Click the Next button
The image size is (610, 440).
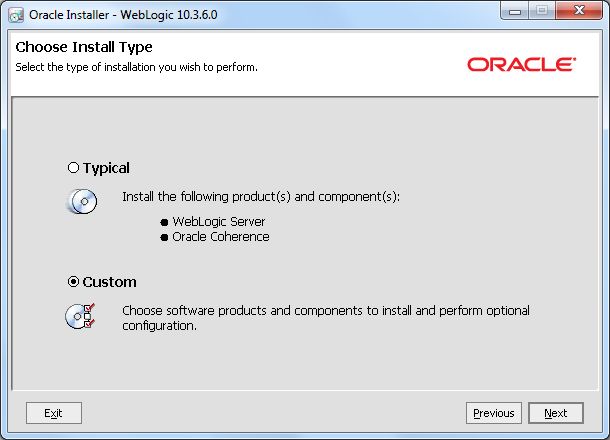point(556,413)
